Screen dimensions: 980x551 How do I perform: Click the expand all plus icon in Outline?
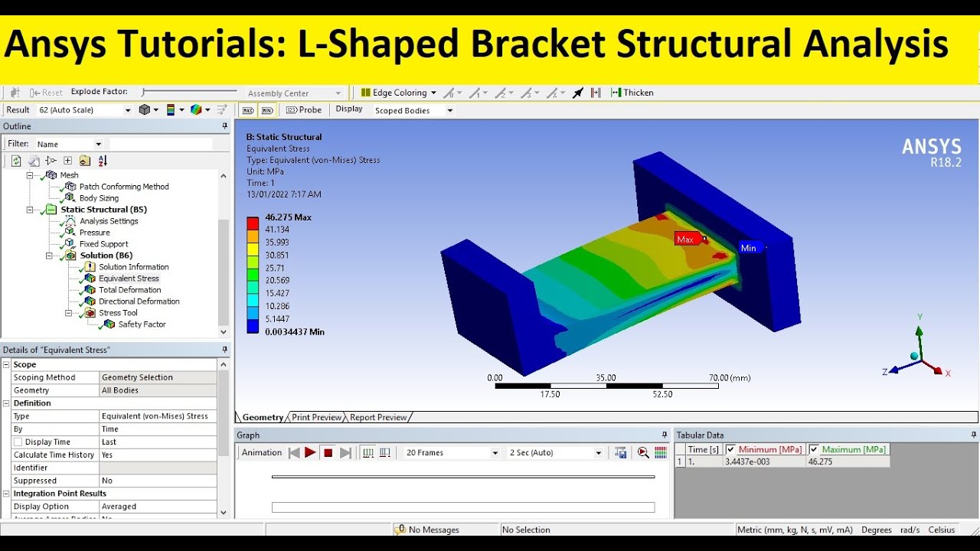coord(67,161)
